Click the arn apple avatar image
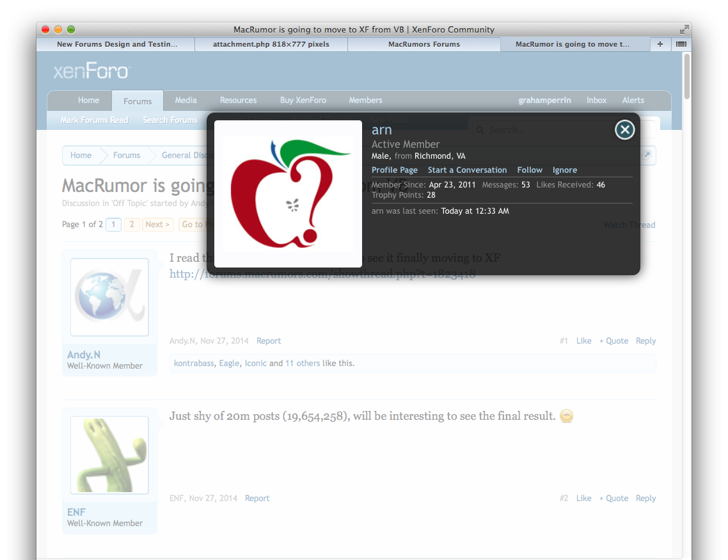 click(288, 194)
